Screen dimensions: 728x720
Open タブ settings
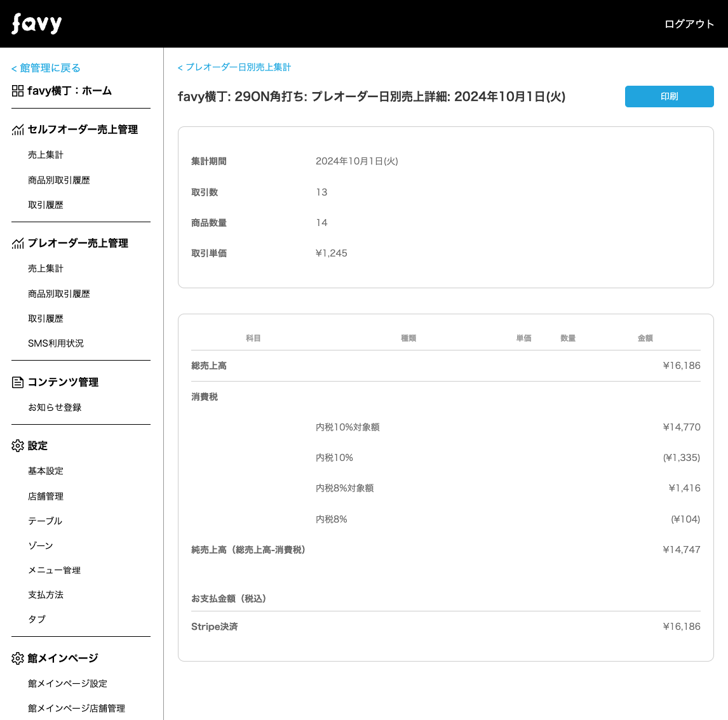(x=37, y=619)
